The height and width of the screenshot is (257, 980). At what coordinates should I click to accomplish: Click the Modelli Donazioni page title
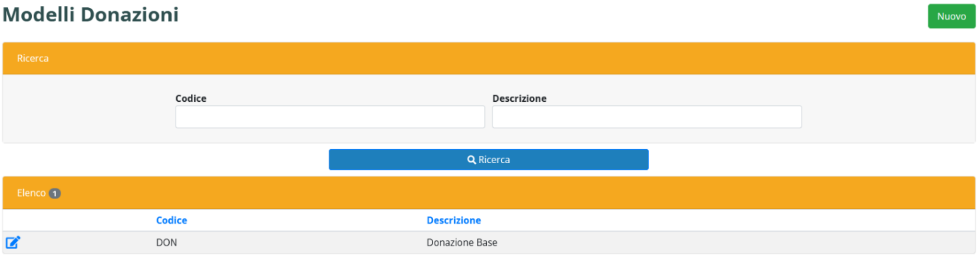[x=91, y=15]
